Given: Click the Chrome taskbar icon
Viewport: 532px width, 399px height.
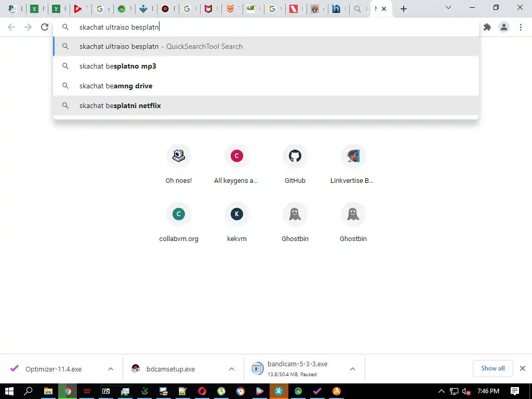Looking at the screenshot, I should coord(68,391).
